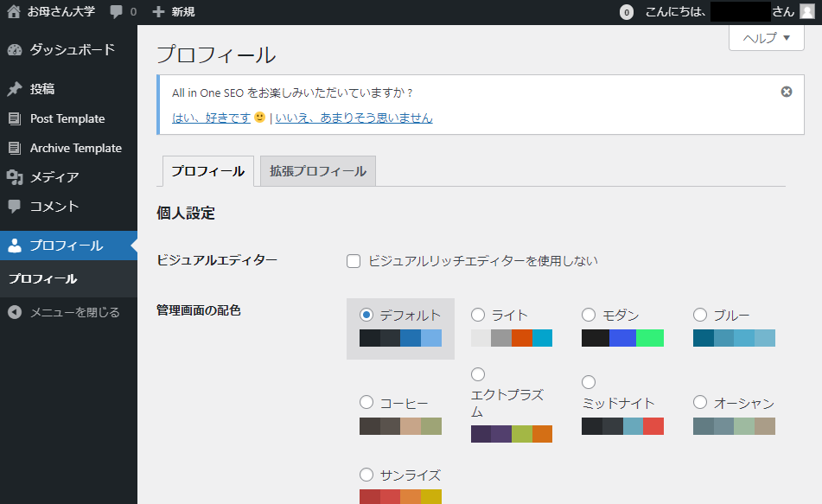Image resolution: width=822 pixels, height=504 pixels.
Task: Select the エクトプラズム color scheme radio
Action: tap(478, 374)
